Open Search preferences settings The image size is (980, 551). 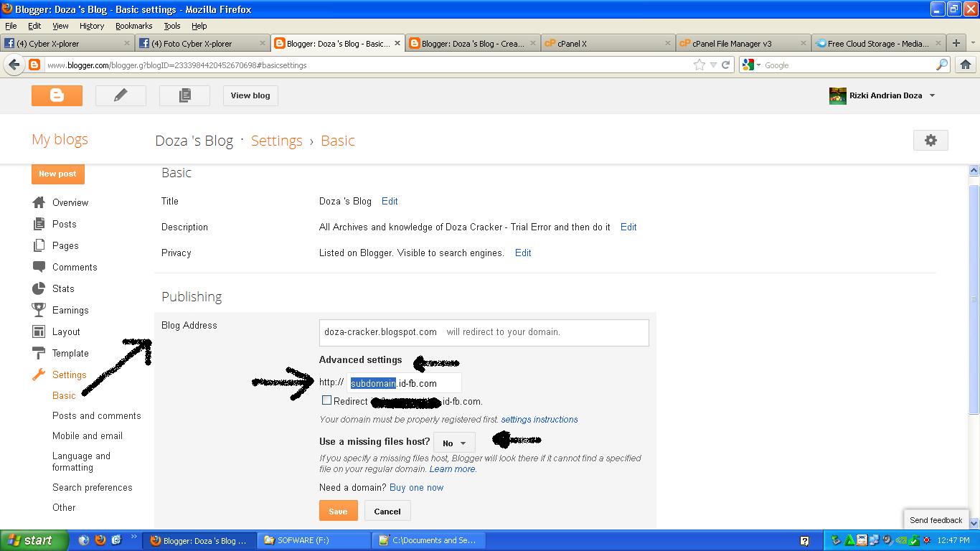(x=93, y=487)
